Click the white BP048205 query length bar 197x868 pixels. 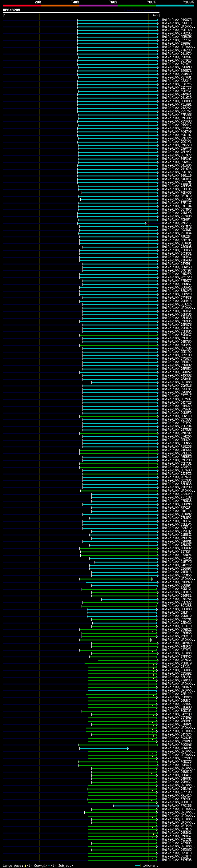pos(81,12)
